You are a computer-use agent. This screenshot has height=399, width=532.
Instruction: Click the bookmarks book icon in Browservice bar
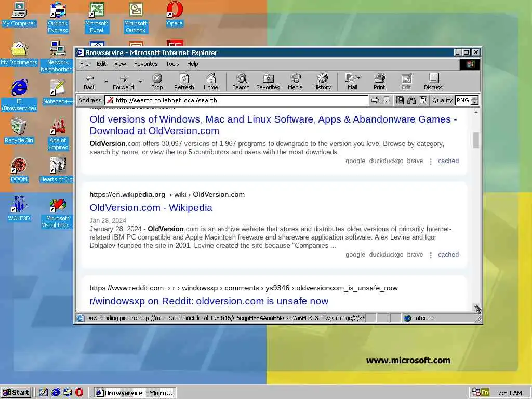pos(400,100)
